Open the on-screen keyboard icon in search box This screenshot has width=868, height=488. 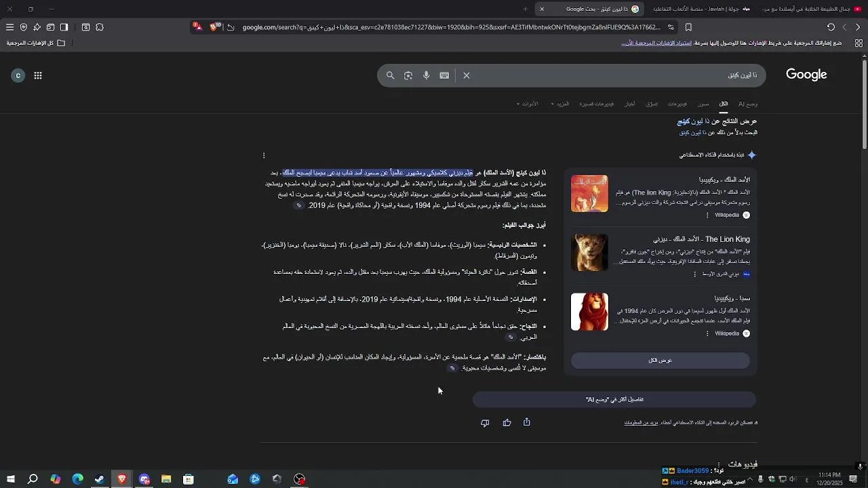point(444,75)
